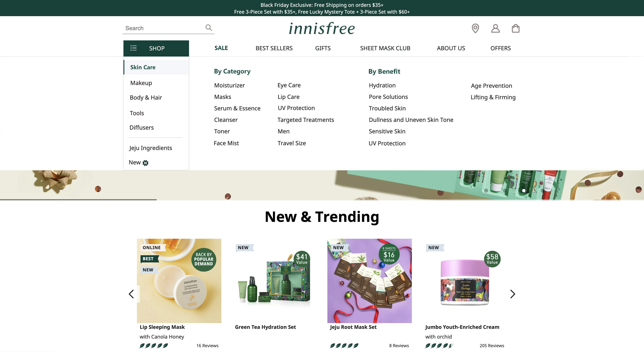Screen dimensions: 644x352
Task: Click the search magnifier icon
Action: (x=208, y=27)
